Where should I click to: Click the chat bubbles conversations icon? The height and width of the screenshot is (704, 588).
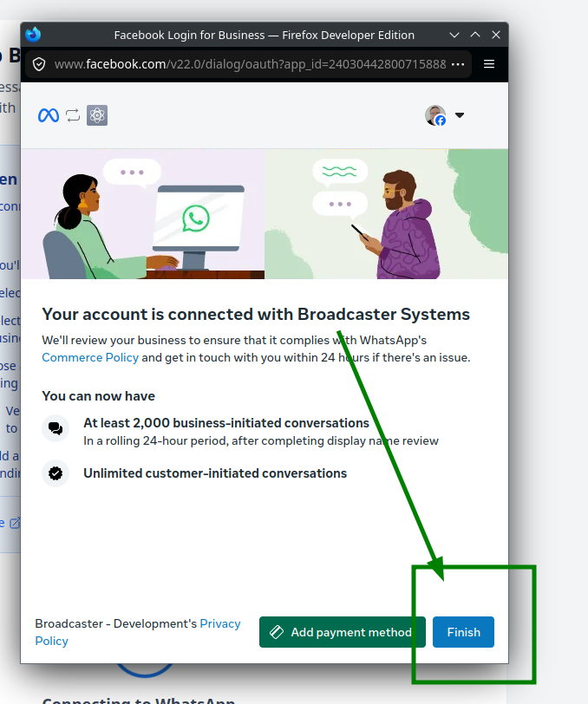(56, 428)
